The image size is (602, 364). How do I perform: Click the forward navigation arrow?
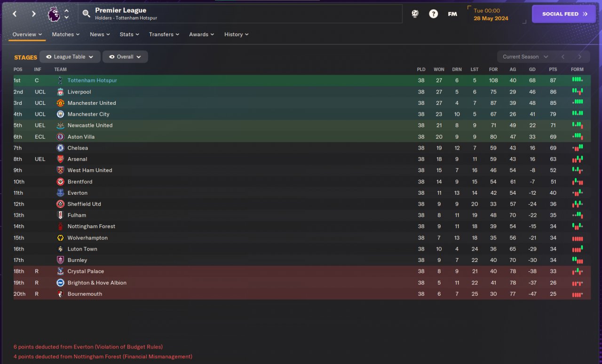point(33,14)
